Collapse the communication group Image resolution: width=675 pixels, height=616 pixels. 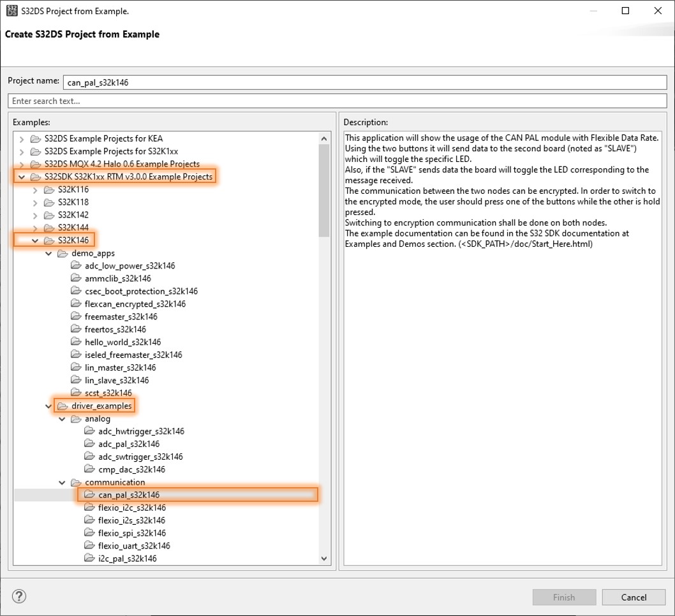62,482
